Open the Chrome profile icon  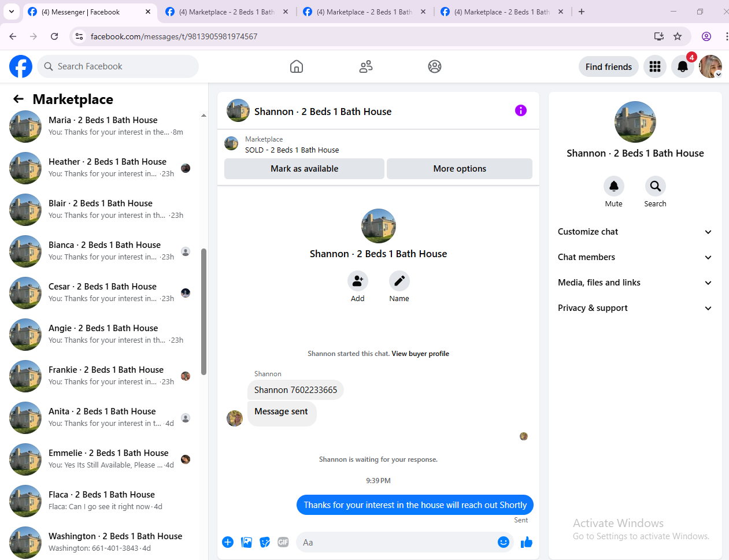tap(706, 36)
